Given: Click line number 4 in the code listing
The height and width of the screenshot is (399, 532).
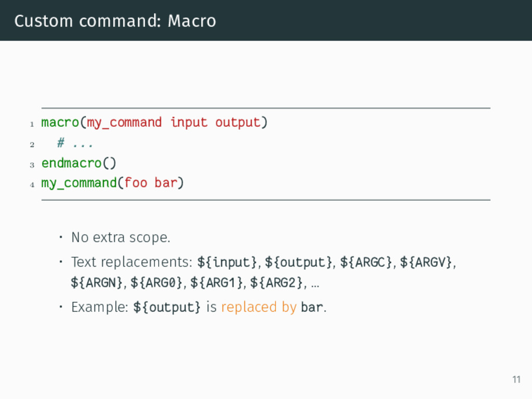Looking at the screenshot, I should pos(32,185).
